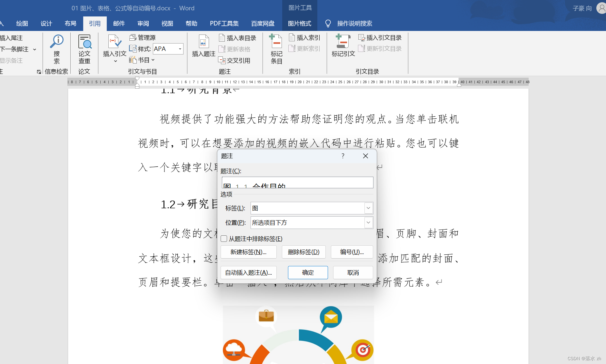The height and width of the screenshot is (364, 606).
Task: Click 更新表格 update table
Action: 234,49
